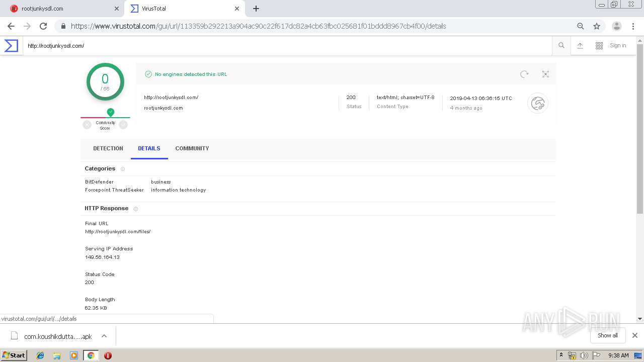Expand the downloaded apk options chevron
Image resolution: width=644 pixels, height=362 pixels.
104,336
